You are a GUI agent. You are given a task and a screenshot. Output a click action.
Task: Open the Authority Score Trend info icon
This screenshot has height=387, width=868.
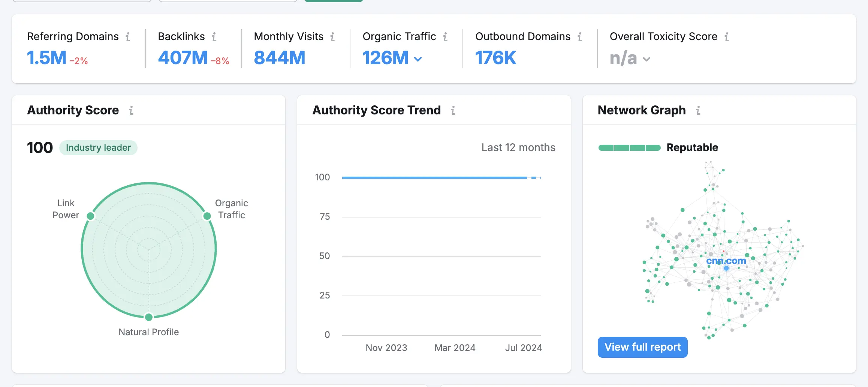(453, 110)
